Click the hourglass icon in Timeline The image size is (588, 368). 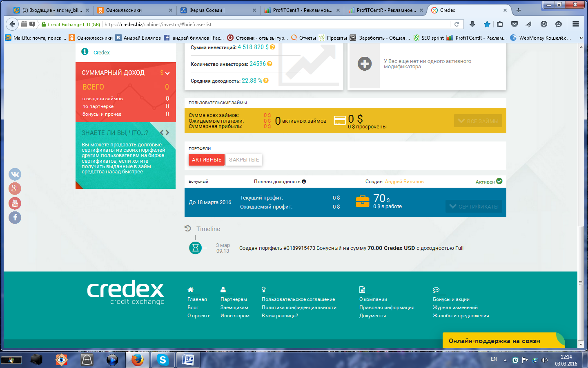tap(196, 248)
